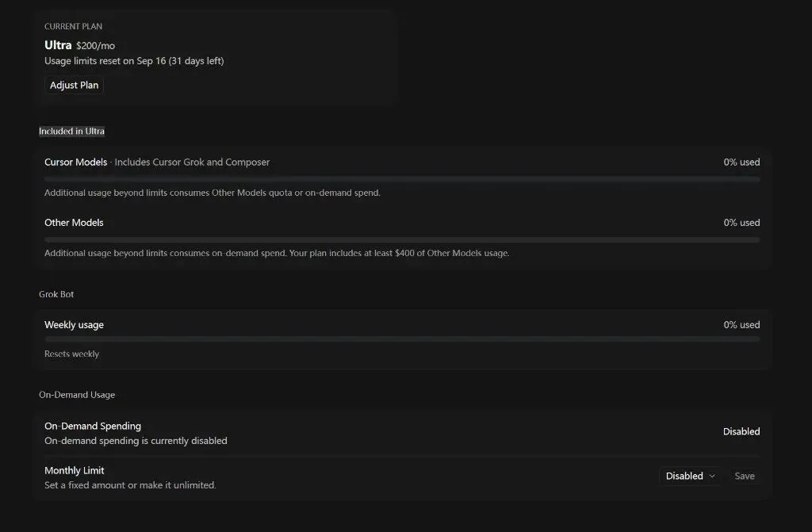Click the Grok Bot section heading
812x532 pixels.
tap(56, 294)
